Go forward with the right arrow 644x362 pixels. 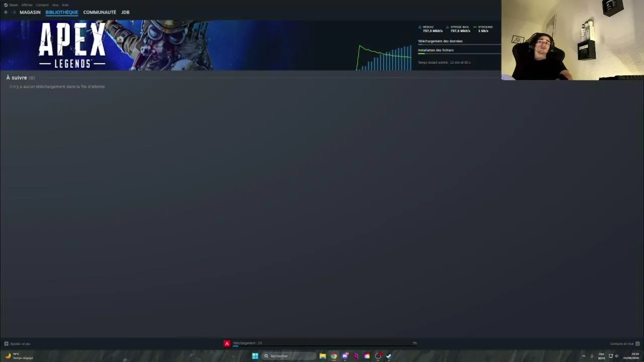click(14, 12)
